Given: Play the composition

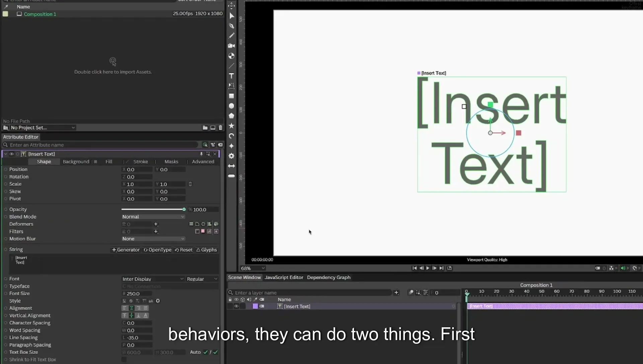Looking at the screenshot, I should click(428, 268).
